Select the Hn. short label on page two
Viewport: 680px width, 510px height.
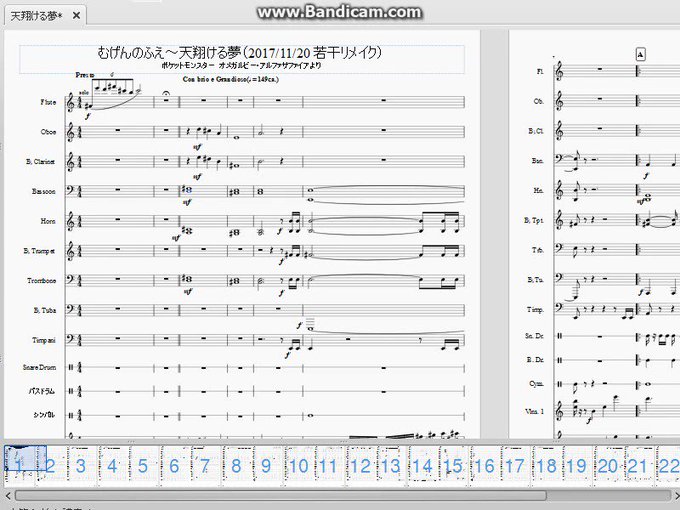tap(538, 190)
